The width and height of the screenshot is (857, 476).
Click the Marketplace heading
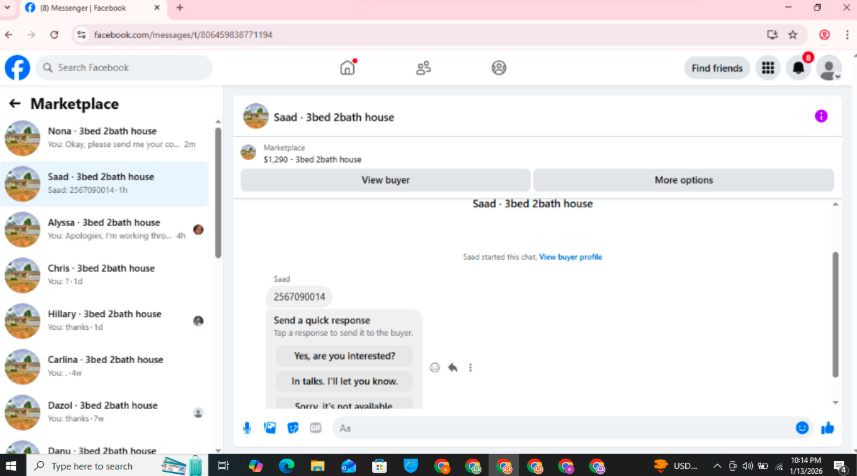[x=74, y=104]
